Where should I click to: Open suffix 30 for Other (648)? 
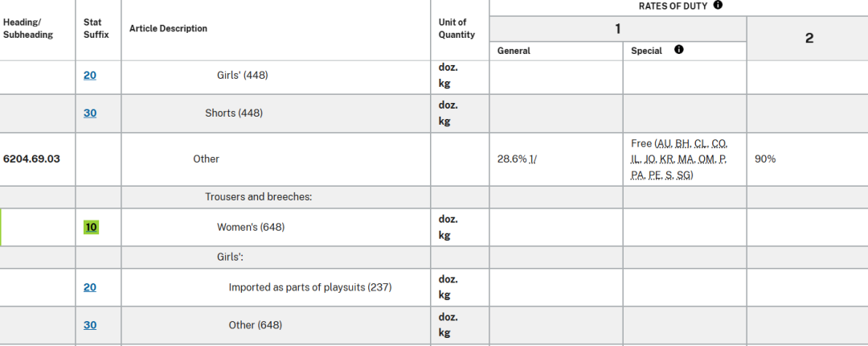[90, 324]
